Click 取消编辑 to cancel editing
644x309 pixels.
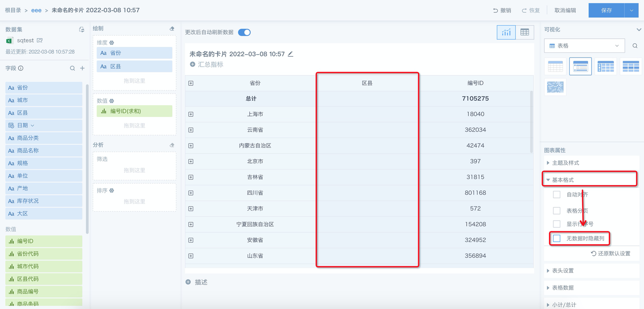(x=565, y=10)
